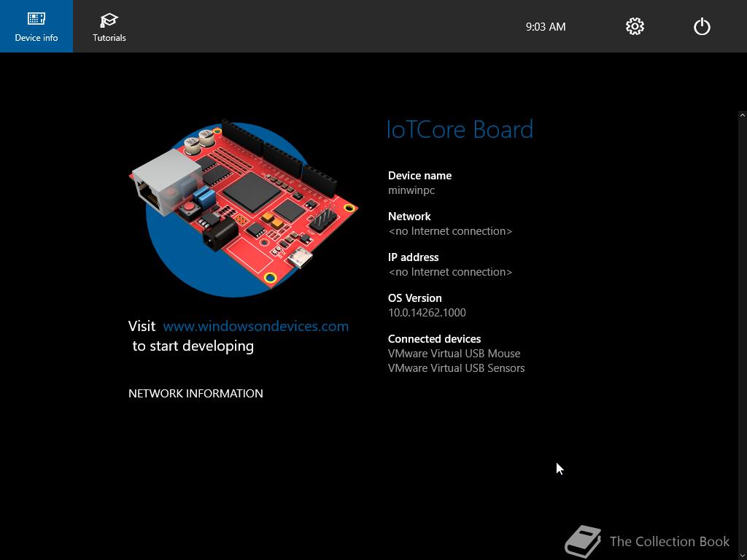747x560 pixels.
Task: Switch to the Tutorials tab
Action: coord(109,26)
